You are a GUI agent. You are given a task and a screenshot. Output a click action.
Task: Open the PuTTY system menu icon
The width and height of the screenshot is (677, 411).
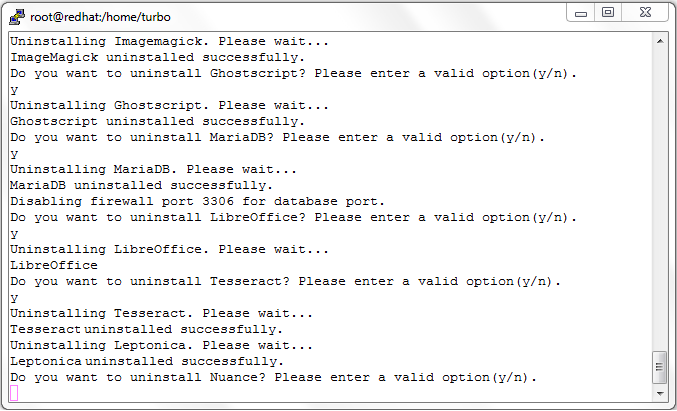pos(17,17)
